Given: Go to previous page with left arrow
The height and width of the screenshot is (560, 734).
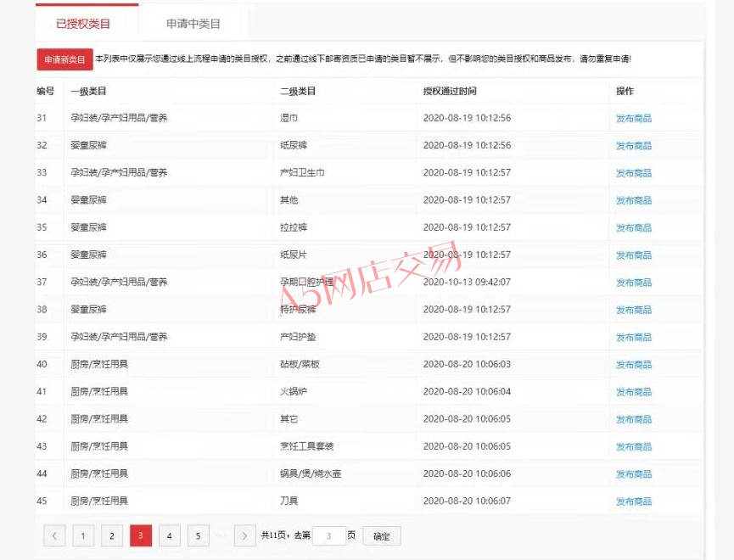Looking at the screenshot, I should pyautogui.click(x=54, y=535).
